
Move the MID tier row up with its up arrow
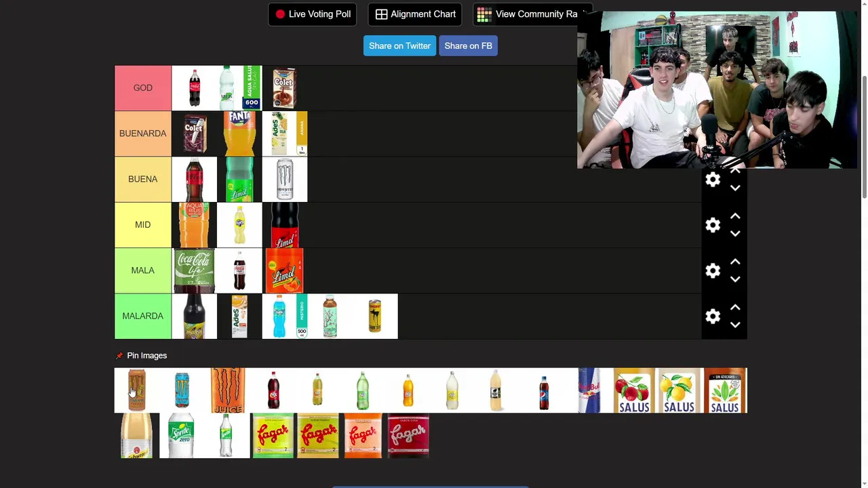(x=735, y=216)
